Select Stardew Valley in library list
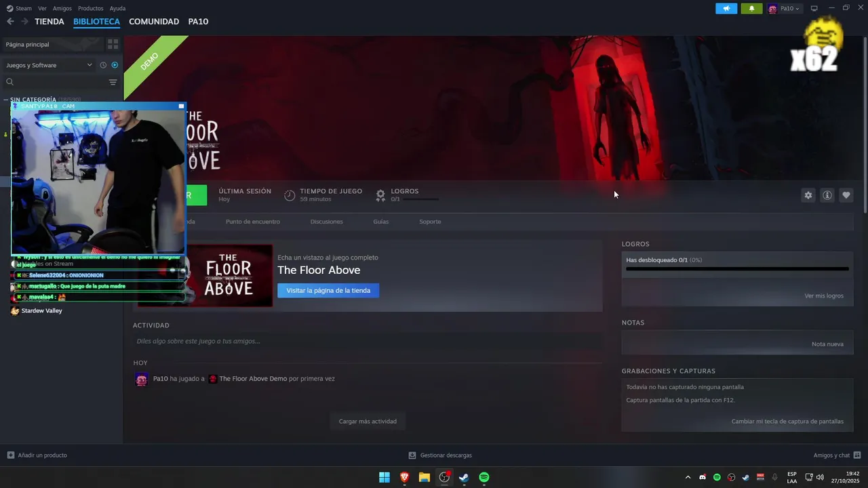 (x=41, y=310)
